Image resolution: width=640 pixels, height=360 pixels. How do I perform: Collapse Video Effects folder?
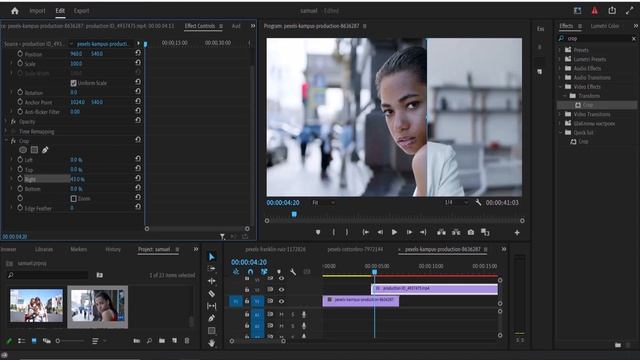pos(560,87)
